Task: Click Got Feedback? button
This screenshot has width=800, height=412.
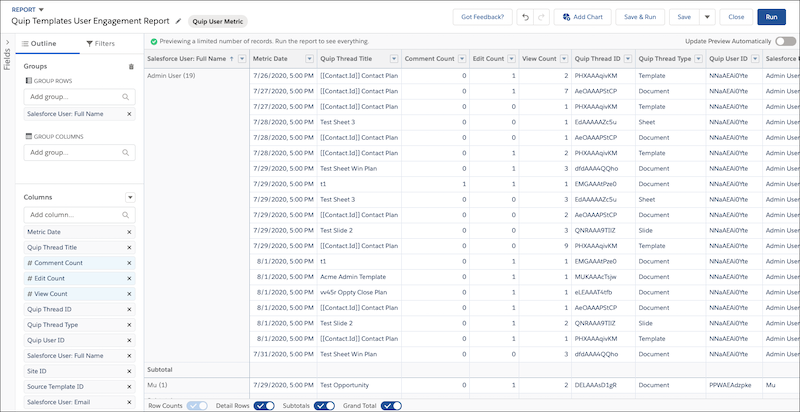Action: point(483,17)
